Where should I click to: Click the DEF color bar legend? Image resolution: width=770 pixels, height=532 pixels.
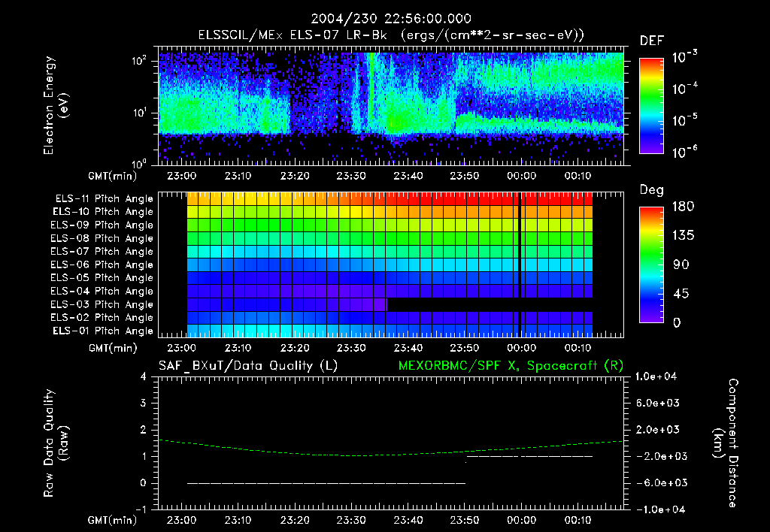coord(651,106)
